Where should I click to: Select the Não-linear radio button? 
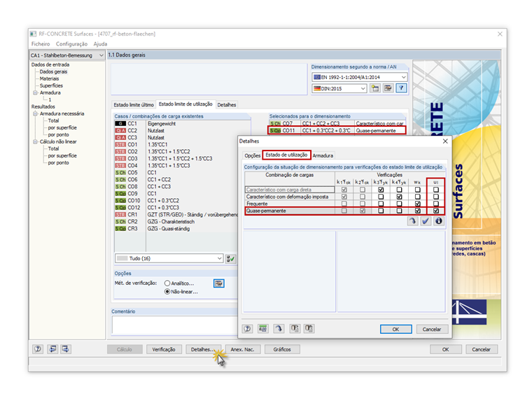coord(167,291)
